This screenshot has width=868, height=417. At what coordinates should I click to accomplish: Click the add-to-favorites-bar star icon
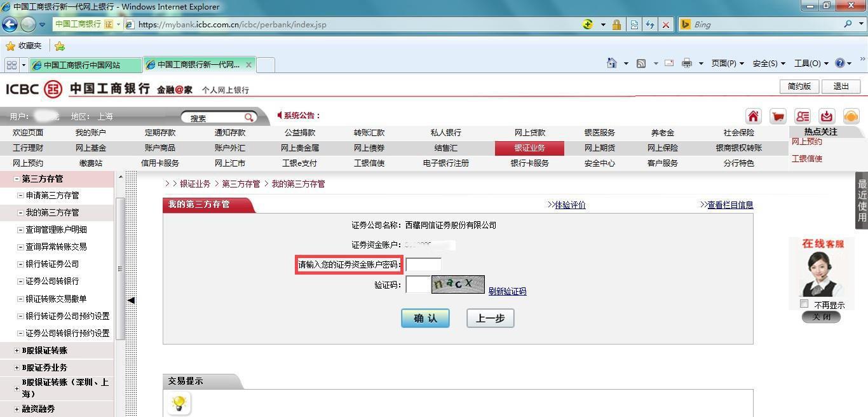pyautogui.click(x=60, y=46)
